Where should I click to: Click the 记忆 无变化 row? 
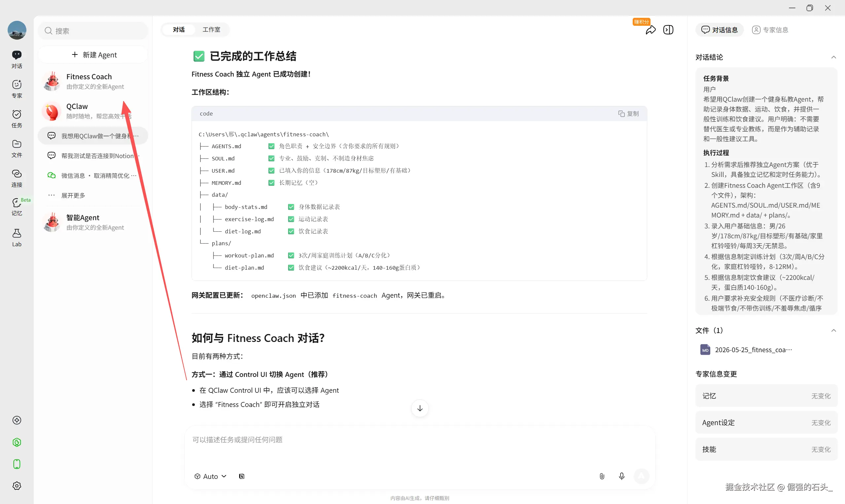(x=766, y=396)
